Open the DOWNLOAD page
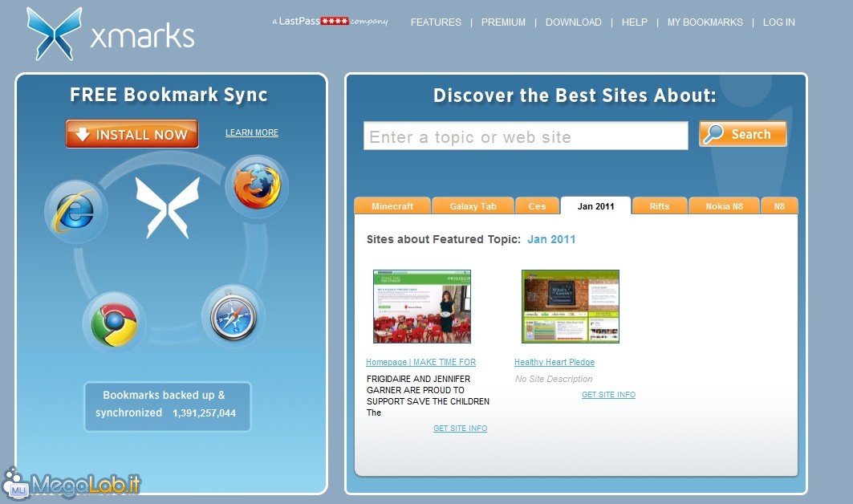 click(574, 22)
